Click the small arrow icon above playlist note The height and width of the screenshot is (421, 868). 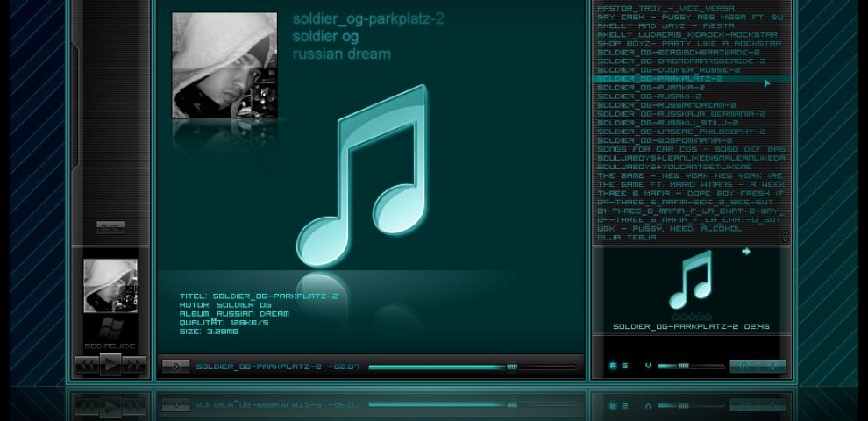click(x=746, y=252)
